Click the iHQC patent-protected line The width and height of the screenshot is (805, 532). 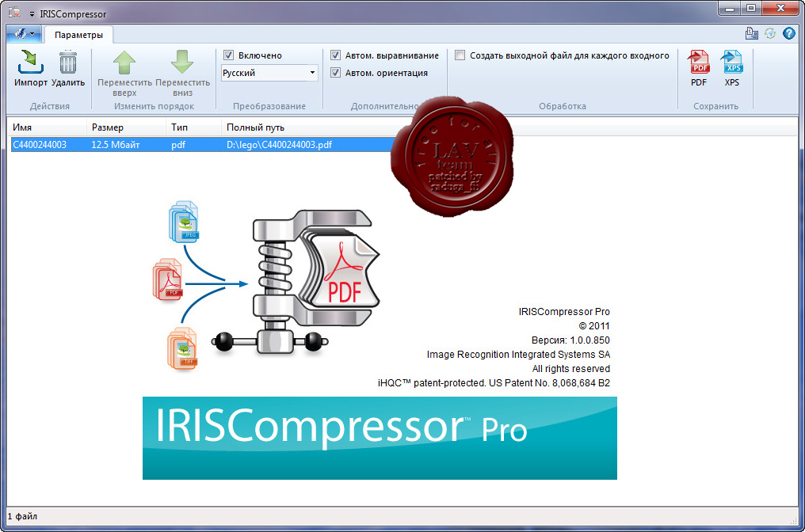(x=494, y=382)
